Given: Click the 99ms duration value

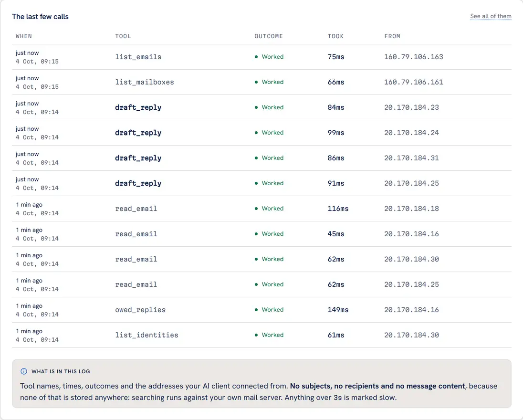Looking at the screenshot, I should (335, 133).
